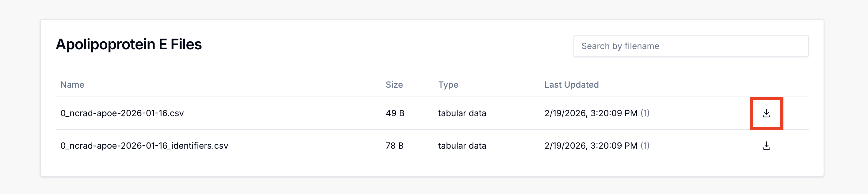Image resolution: width=868 pixels, height=194 pixels.
Task: Sort files by the Size column
Action: (x=394, y=85)
